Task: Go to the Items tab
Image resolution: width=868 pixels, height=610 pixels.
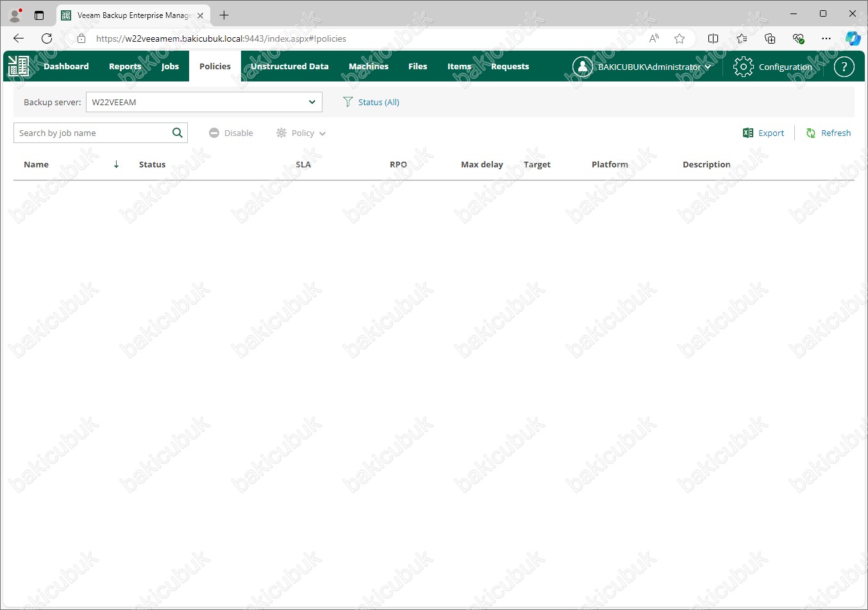Action: [x=459, y=66]
